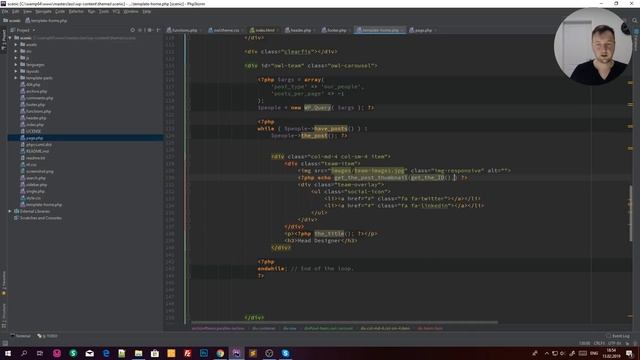Select single.php in project tree
The width and height of the screenshot is (640, 360).
click(35, 191)
